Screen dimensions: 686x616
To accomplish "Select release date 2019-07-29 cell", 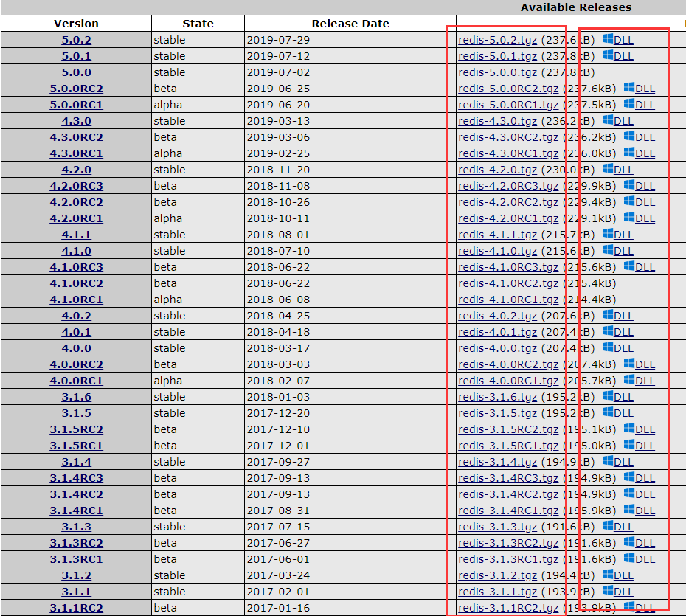I will pos(350,40).
